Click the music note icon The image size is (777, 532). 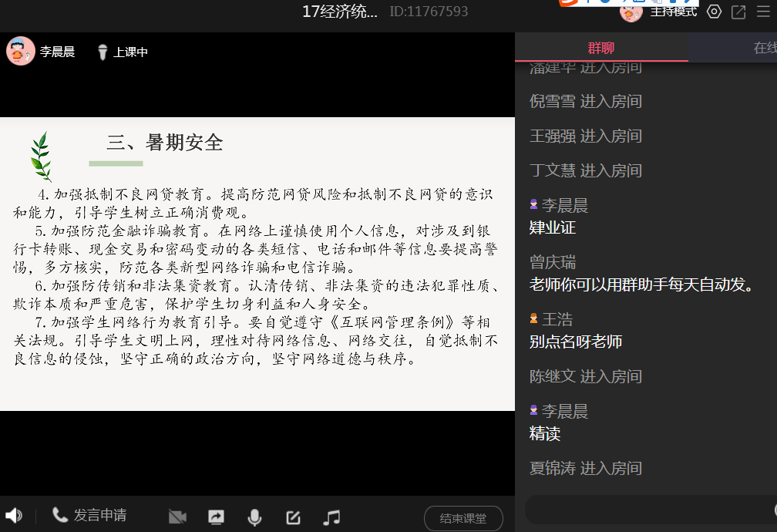pos(331,517)
